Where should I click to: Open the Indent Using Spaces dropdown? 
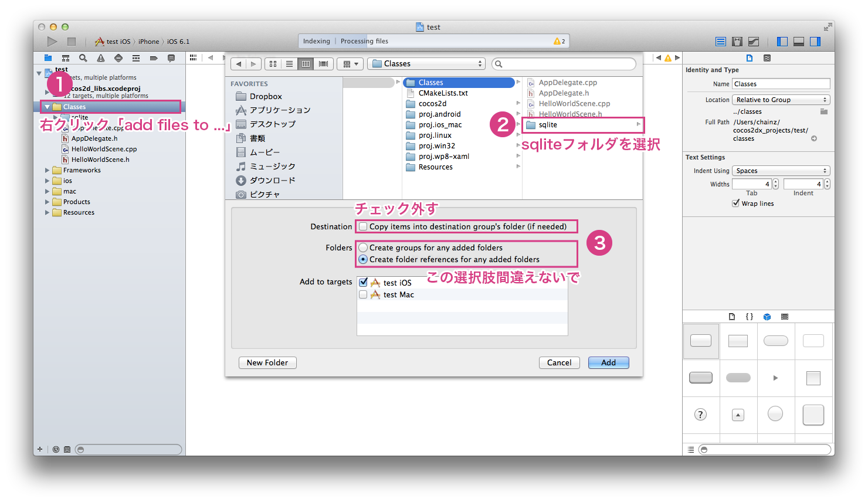tap(781, 171)
